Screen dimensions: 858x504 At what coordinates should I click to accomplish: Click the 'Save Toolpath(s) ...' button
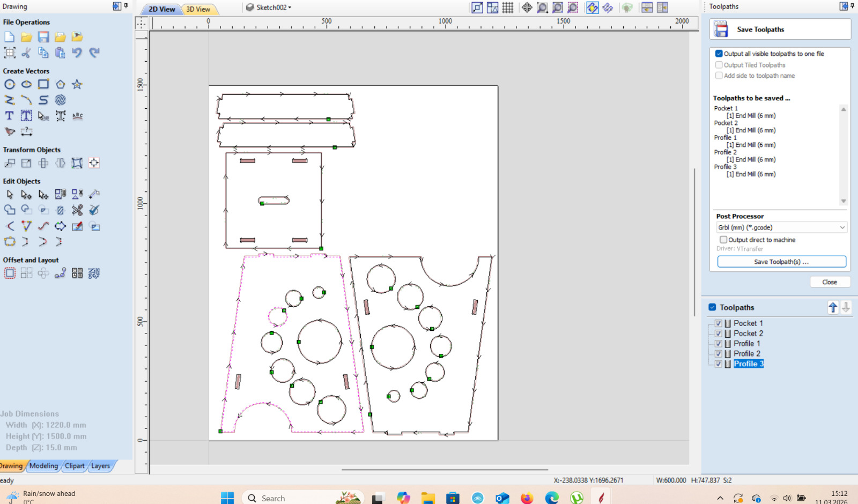click(x=781, y=262)
